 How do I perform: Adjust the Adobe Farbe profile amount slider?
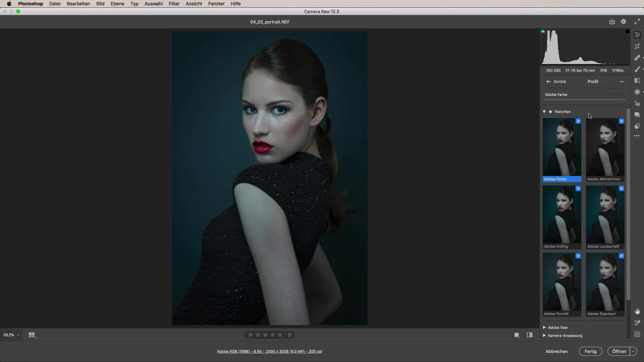point(585,100)
